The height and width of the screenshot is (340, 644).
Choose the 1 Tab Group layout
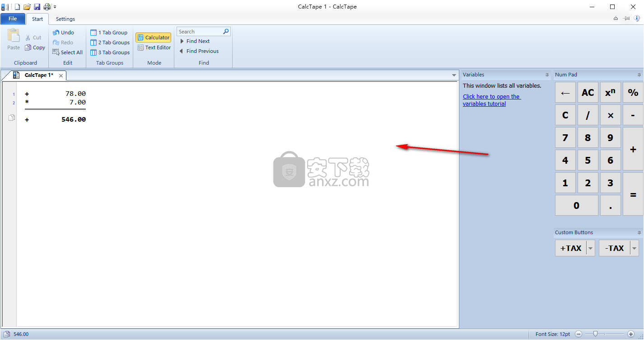click(x=109, y=33)
